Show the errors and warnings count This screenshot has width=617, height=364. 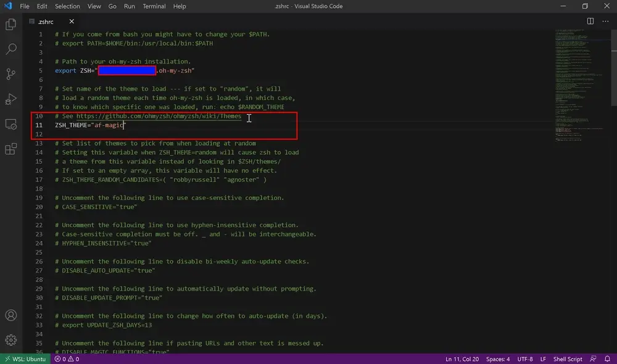(67, 359)
